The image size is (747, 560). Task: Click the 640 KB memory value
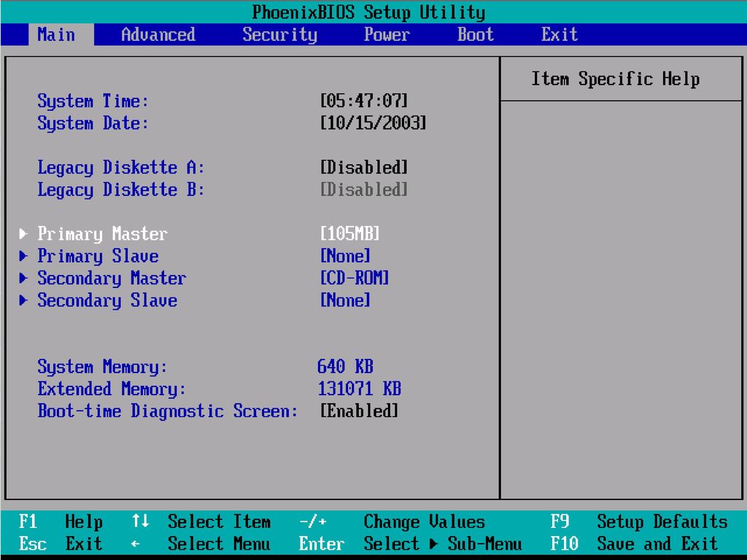point(345,366)
